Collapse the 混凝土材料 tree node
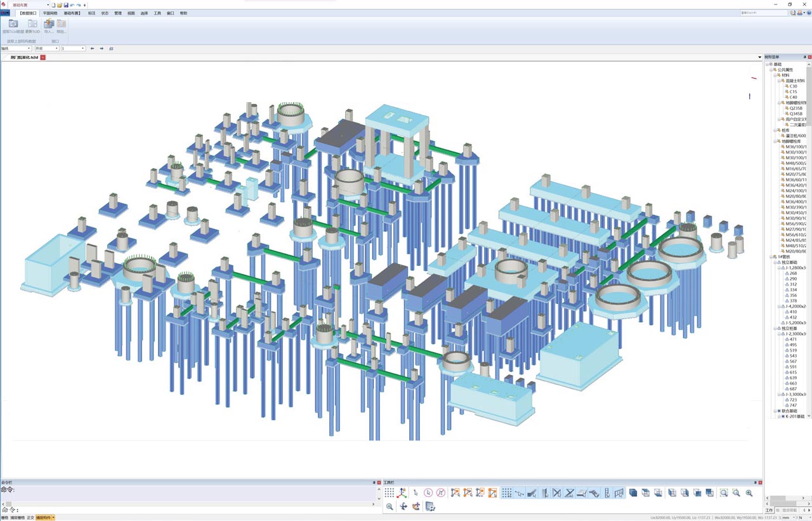Viewport: 812px width, 521px height. click(x=779, y=81)
